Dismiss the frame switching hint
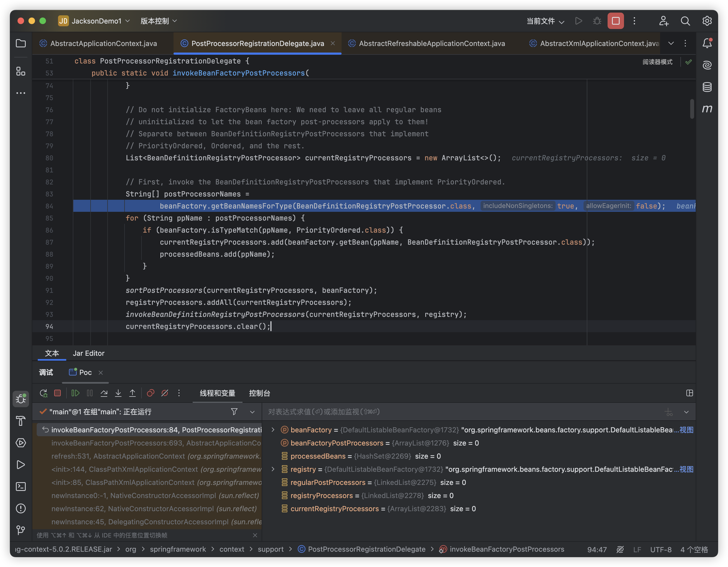The height and width of the screenshot is (567, 728). tap(255, 535)
